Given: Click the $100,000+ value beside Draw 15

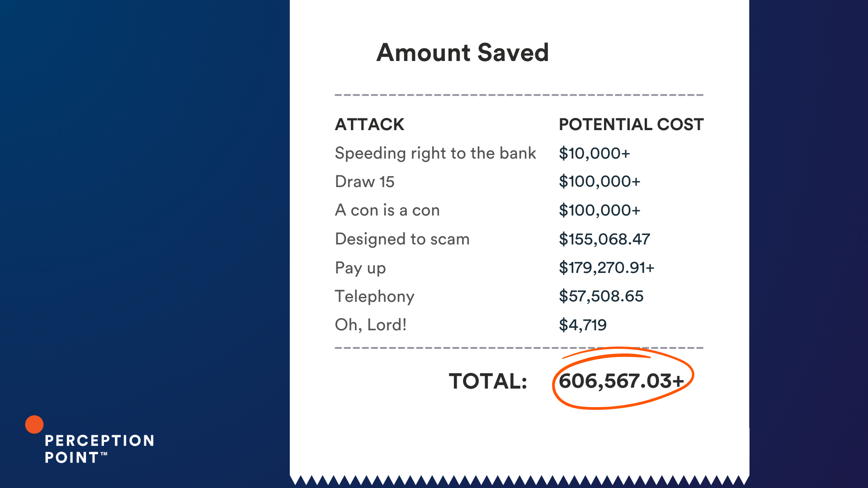Looking at the screenshot, I should (599, 182).
